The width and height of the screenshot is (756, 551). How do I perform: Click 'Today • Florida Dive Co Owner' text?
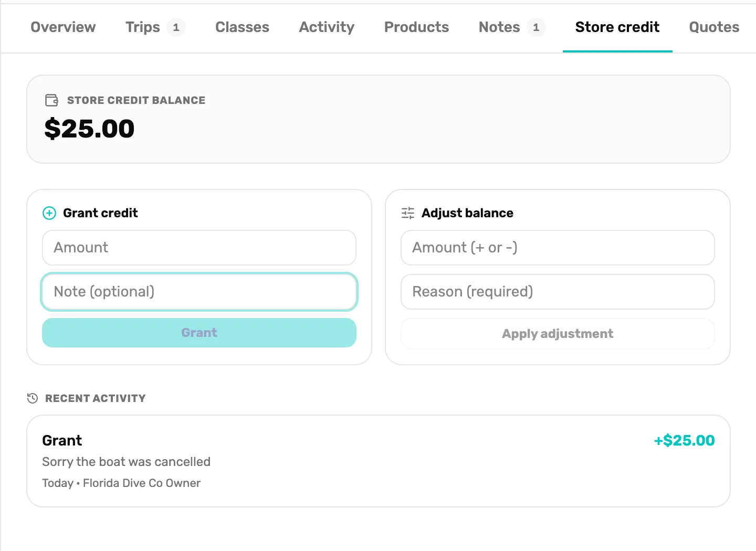click(121, 483)
